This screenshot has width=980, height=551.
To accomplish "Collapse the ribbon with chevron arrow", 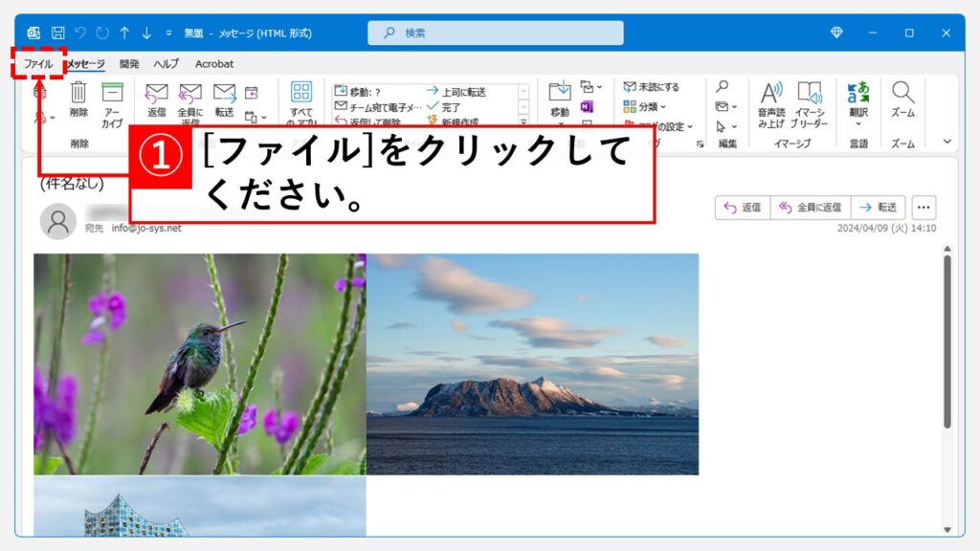I will coord(947,142).
